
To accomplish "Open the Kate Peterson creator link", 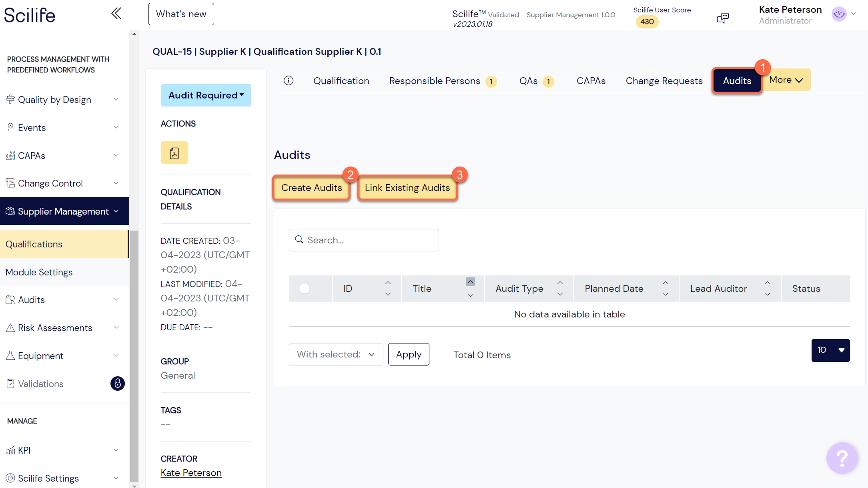I will click(x=191, y=473).
